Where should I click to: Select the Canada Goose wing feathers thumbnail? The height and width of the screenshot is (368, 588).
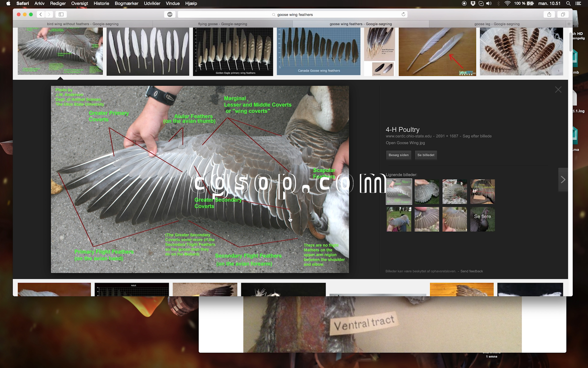318,51
